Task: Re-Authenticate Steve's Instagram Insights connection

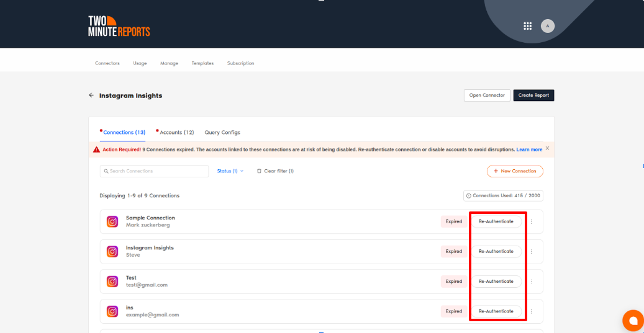Action: click(x=496, y=251)
